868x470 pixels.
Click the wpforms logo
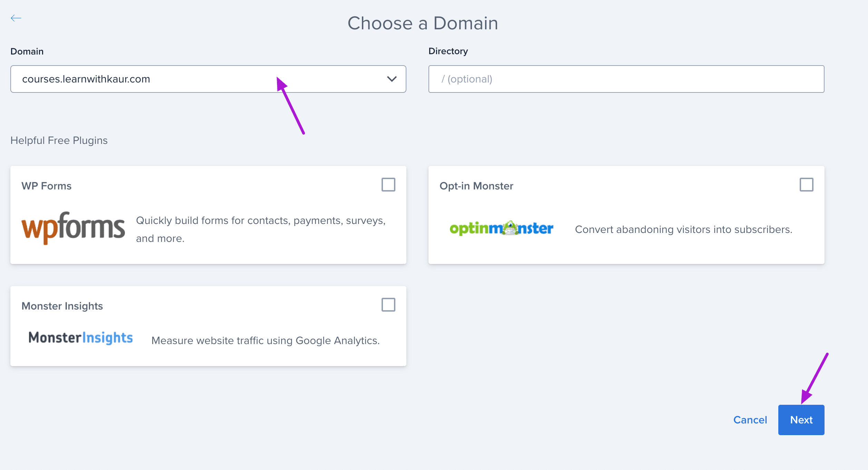[73, 228]
